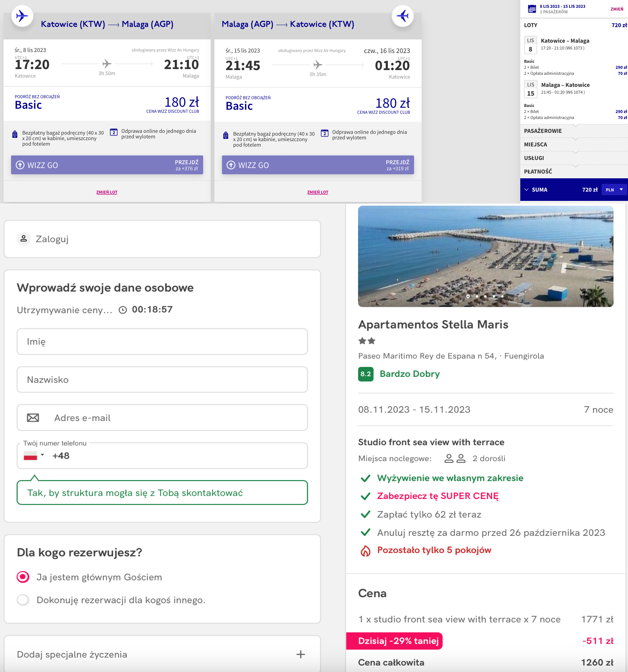Screen dimensions: 628x672
Task: Expand the SUMA total chevron
Action: [x=526, y=190]
